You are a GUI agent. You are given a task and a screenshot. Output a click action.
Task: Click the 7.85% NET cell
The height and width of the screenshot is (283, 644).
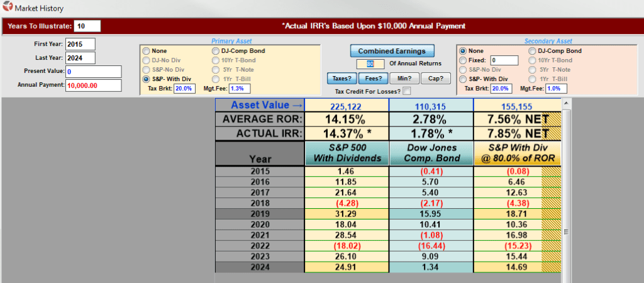click(517, 133)
